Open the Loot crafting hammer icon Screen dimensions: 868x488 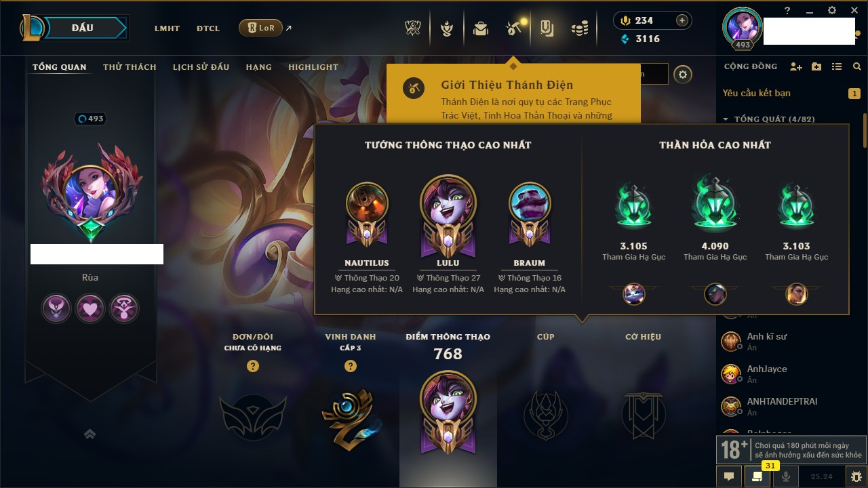513,28
